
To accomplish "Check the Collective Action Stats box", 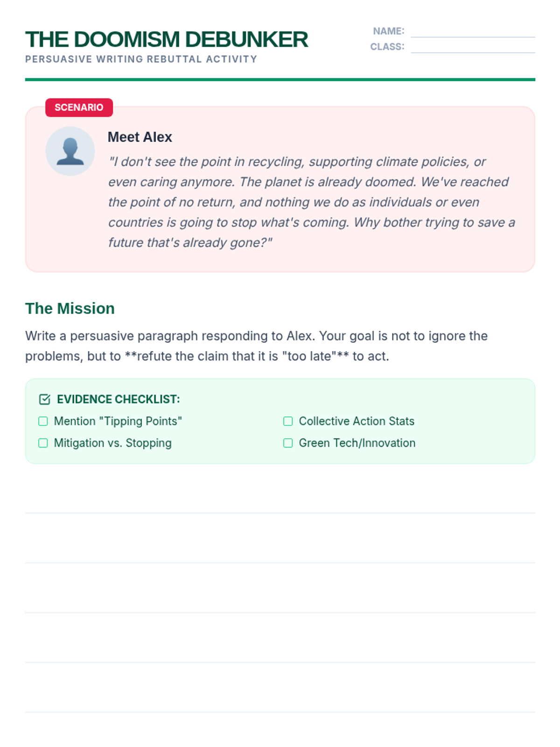I will click(x=288, y=421).
